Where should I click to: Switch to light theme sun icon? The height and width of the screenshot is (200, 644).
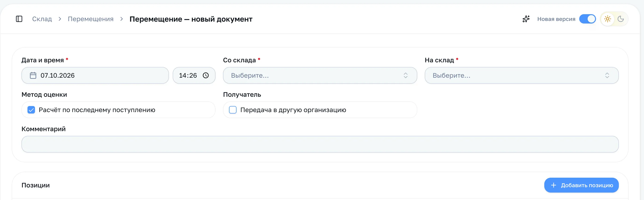click(x=607, y=19)
